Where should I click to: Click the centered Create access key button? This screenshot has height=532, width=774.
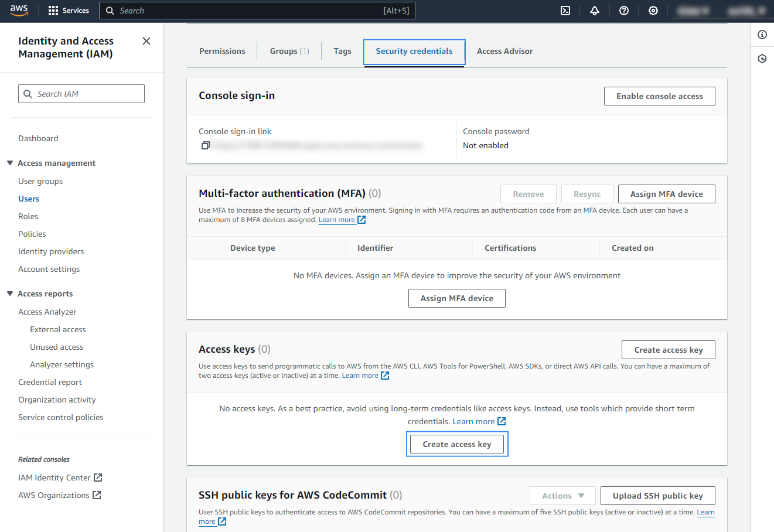click(x=457, y=444)
